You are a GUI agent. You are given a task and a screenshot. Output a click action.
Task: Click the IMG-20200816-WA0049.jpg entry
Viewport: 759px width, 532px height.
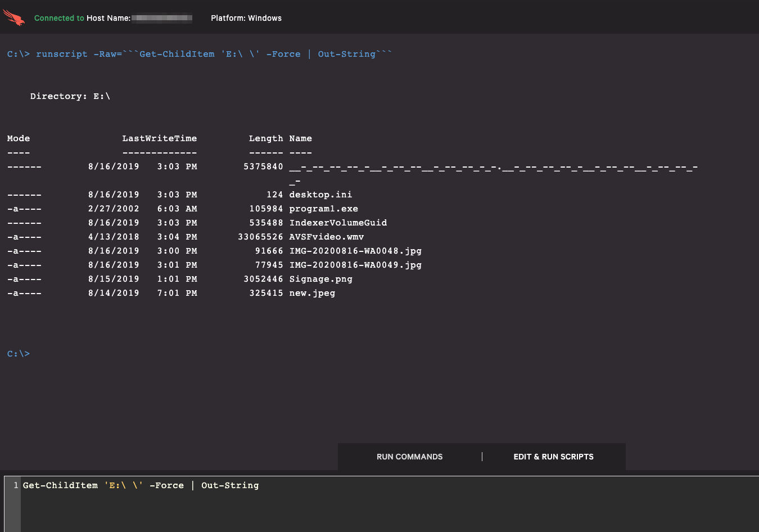coord(355,264)
